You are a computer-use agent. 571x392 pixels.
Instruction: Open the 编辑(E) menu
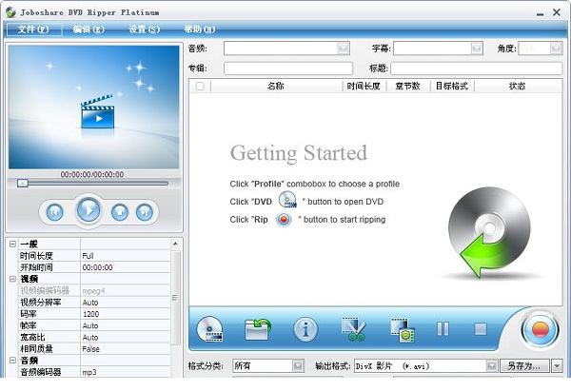[x=89, y=29]
